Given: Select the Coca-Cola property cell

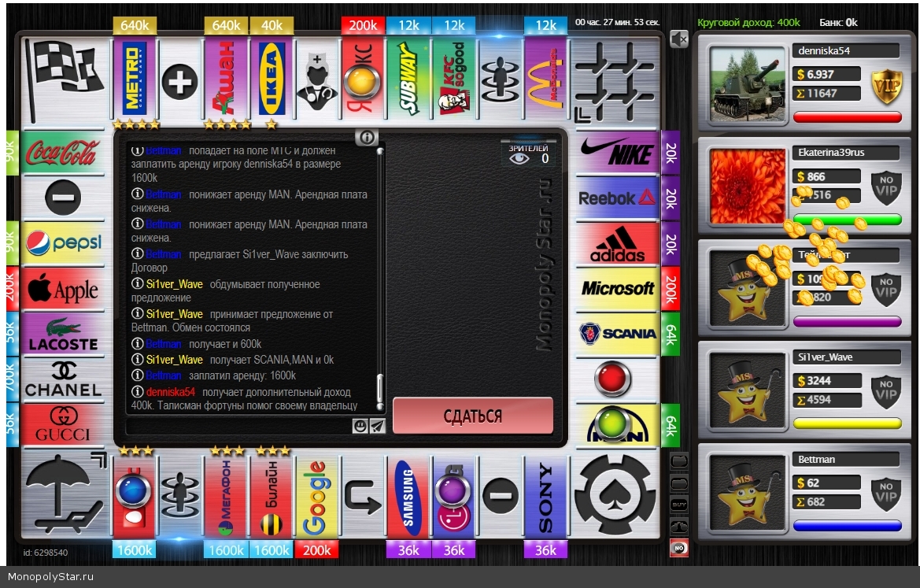Looking at the screenshot, I should pyautogui.click(x=64, y=153).
